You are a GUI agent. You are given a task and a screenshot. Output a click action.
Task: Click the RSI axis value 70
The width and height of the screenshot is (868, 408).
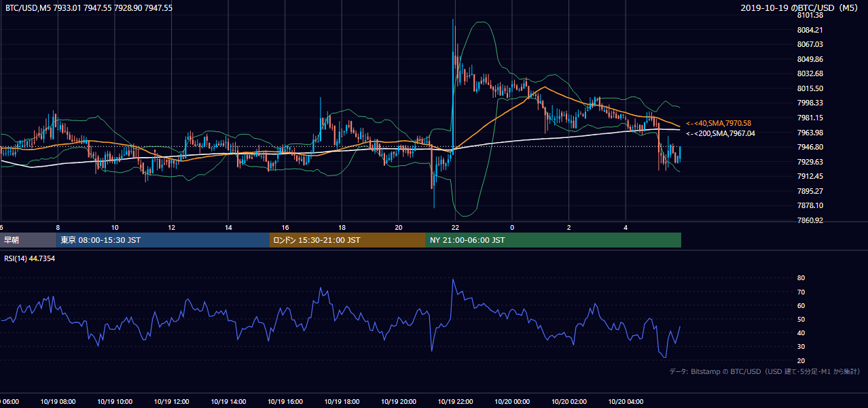[x=801, y=292]
